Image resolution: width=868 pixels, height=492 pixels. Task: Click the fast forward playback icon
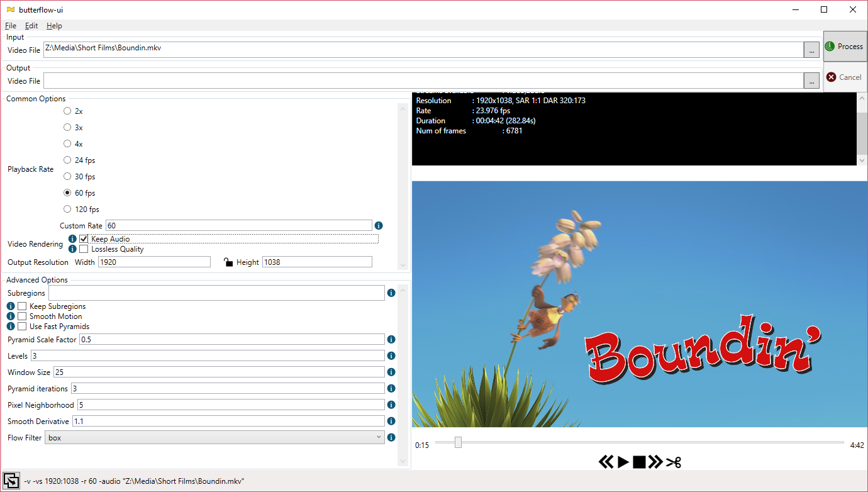point(655,462)
